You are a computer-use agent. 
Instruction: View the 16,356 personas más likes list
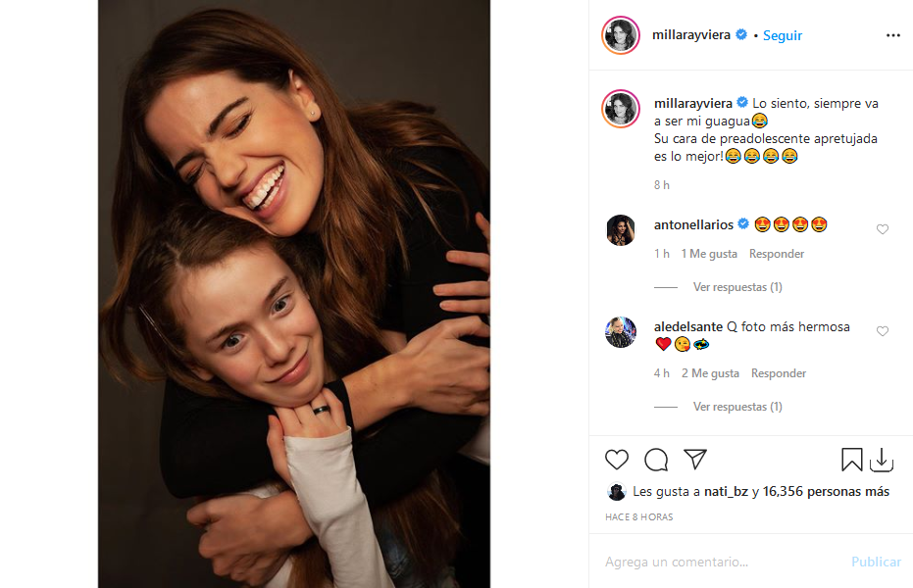click(826, 492)
